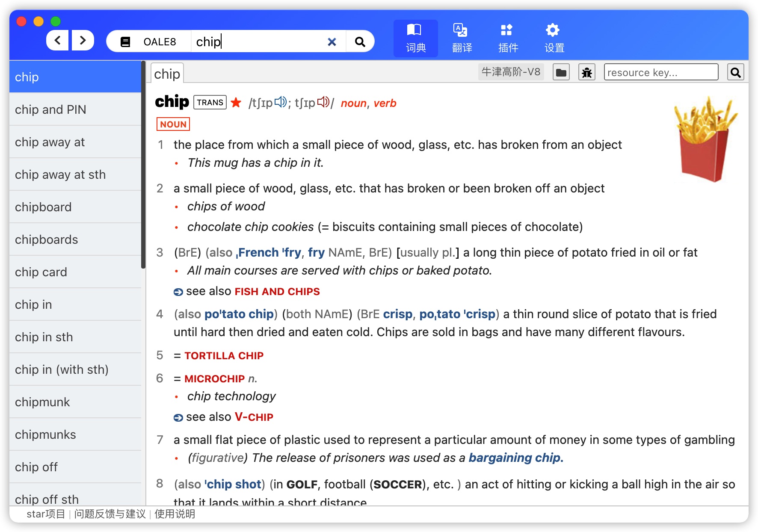
Task: Select 'chipmunk' in word list
Action: 75,402
